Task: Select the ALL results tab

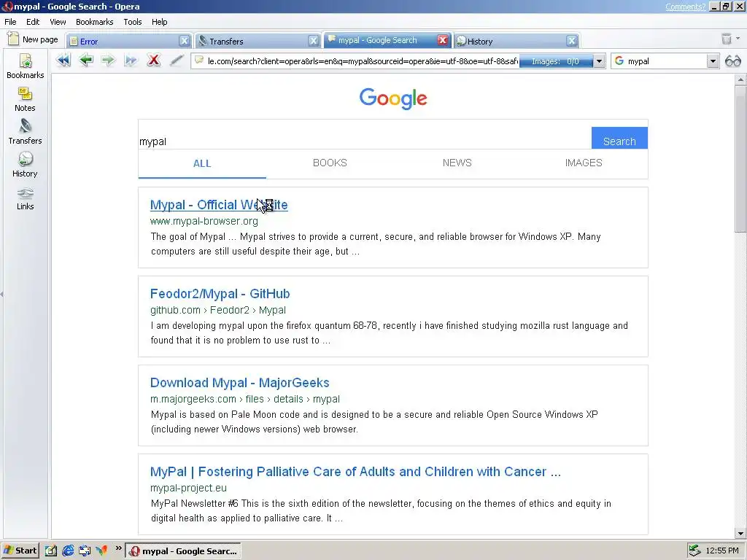Action: point(202,163)
